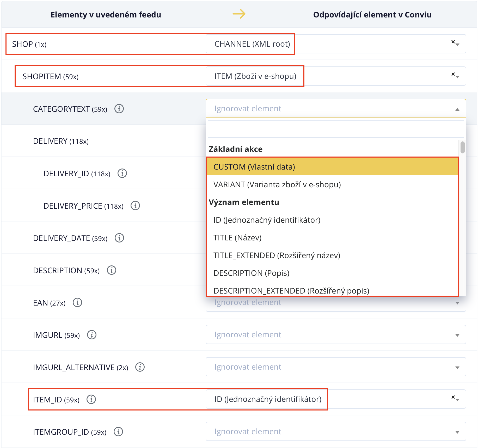The image size is (478, 448).
Task: Choose VARIANT (Varianta zboží v e-shopu)
Action: [x=277, y=184]
